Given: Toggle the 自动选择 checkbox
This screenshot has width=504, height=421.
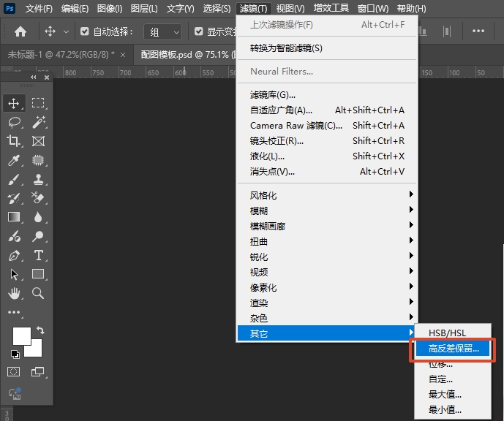Looking at the screenshot, I should pyautogui.click(x=85, y=32).
